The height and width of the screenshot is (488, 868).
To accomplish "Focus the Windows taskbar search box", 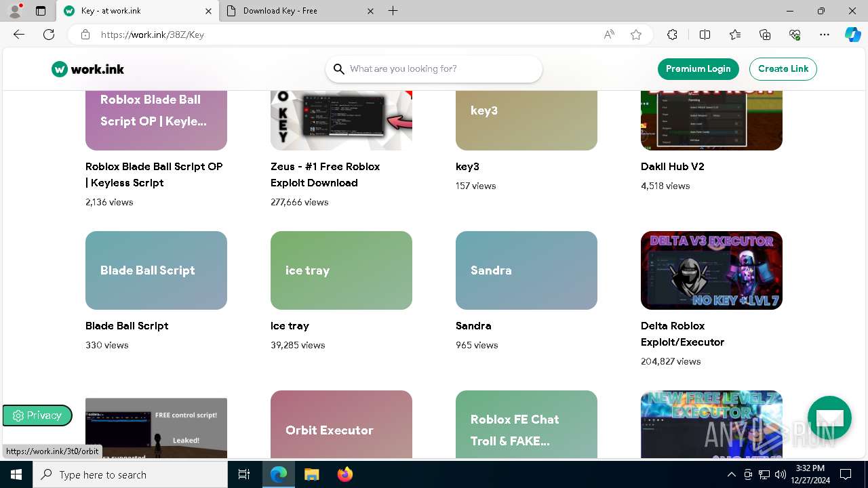I will pyautogui.click(x=130, y=474).
